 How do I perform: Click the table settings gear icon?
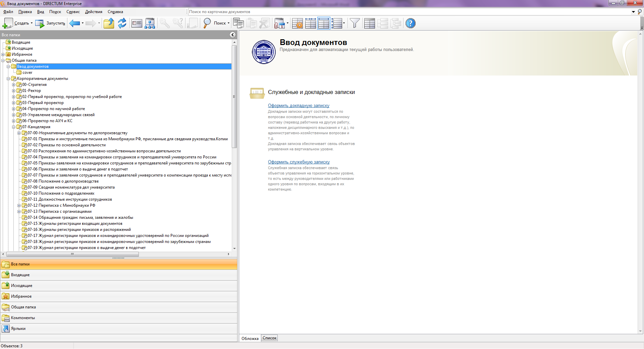297,23
